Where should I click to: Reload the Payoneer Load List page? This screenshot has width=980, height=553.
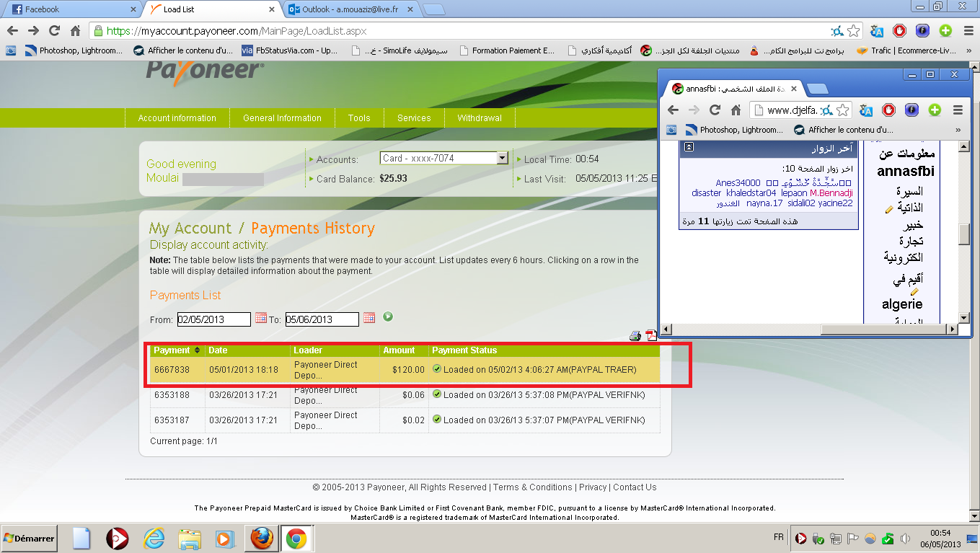54,31
